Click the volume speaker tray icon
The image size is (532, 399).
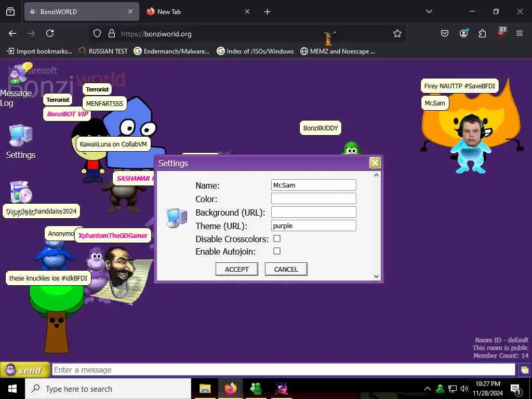tap(464, 389)
